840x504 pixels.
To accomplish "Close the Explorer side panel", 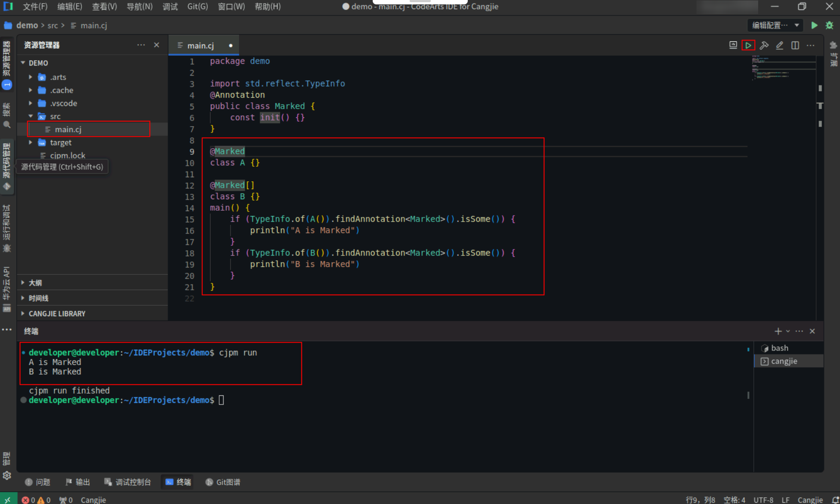I will click(156, 45).
